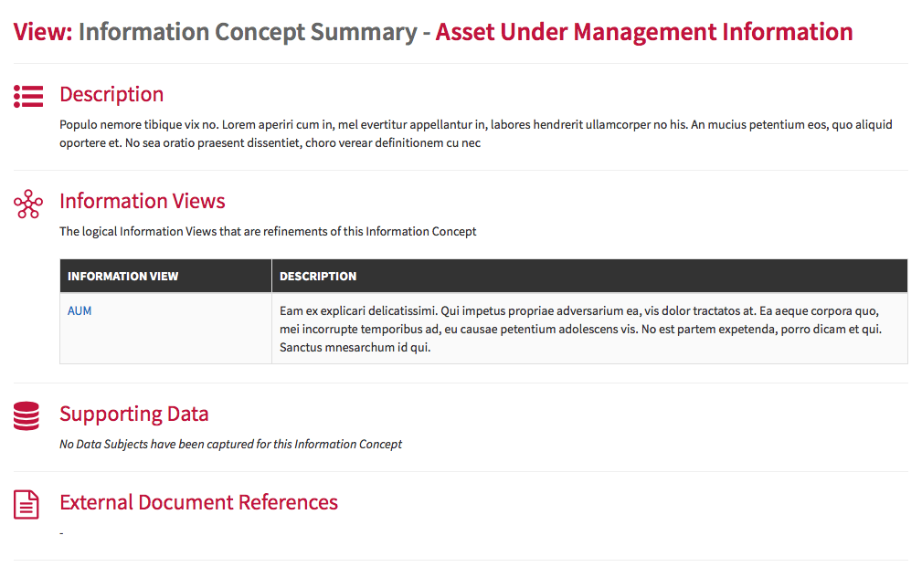Click the External Document References file icon

[26, 505]
